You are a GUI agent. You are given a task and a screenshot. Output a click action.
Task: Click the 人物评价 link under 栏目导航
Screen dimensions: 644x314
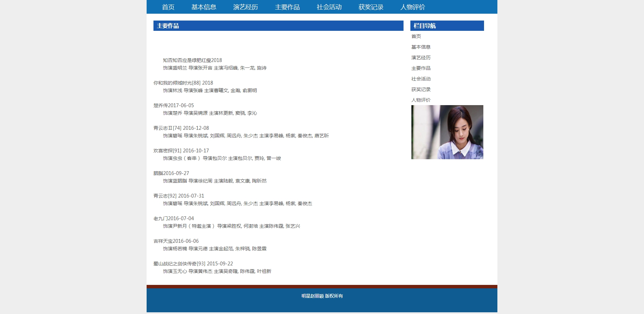421,100
